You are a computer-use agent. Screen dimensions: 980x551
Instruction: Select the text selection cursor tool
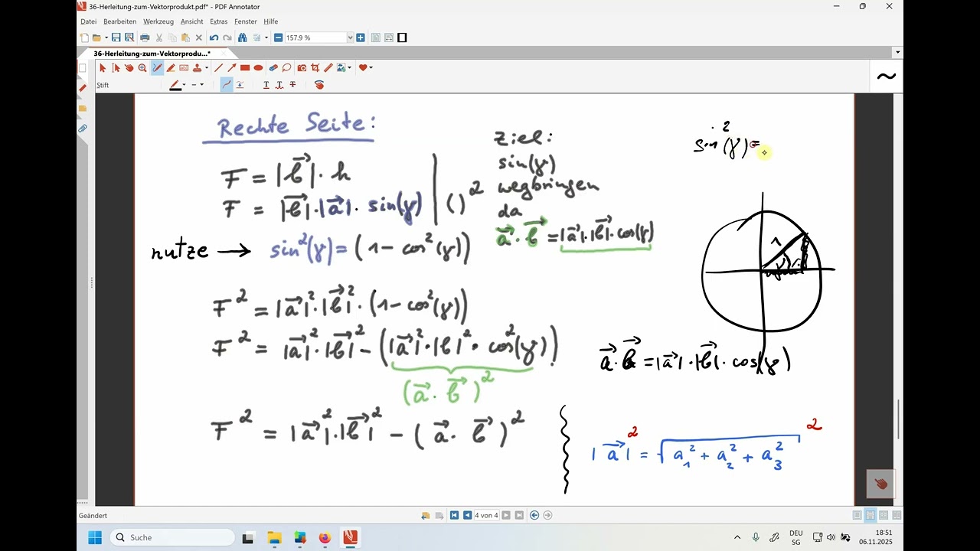pos(116,67)
